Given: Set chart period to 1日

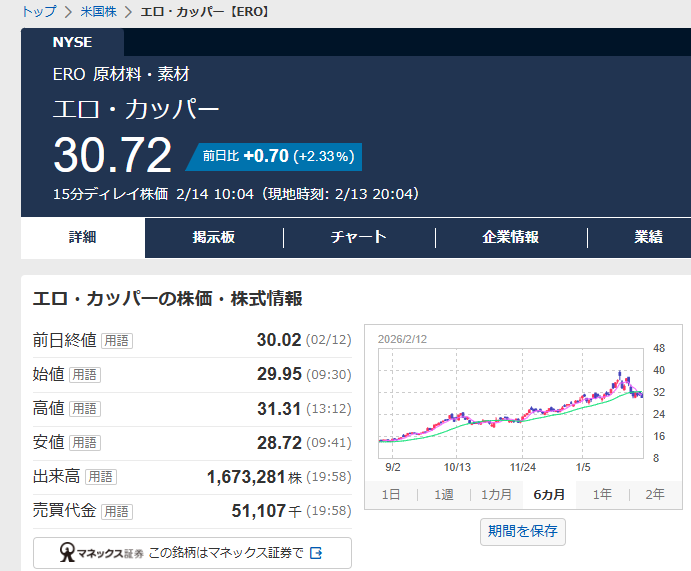Looking at the screenshot, I should (391, 494).
